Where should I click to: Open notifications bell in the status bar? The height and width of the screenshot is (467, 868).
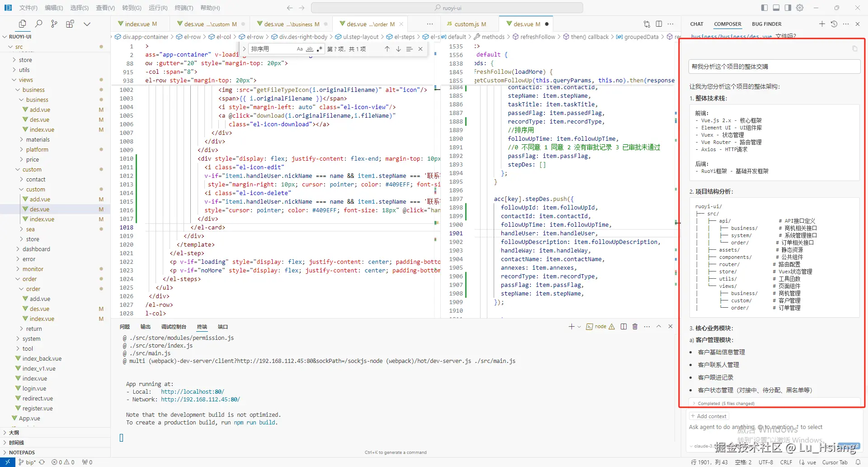(x=858, y=462)
